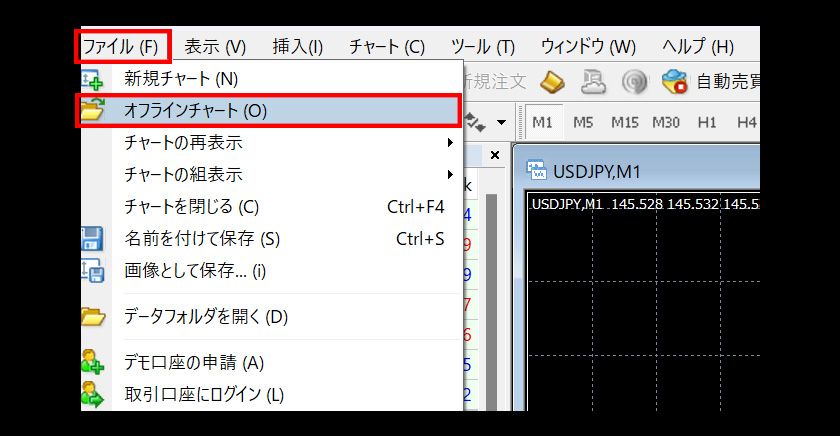This screenshot has height=436, width=840.
Task: Click the デモ口座の申請 user icon
Action: pos(92,362)
